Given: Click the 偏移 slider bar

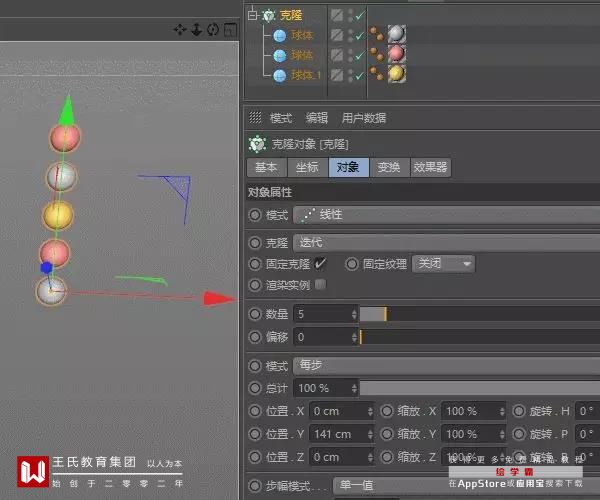Looking at the screenshot, I should tap(480, 337).
